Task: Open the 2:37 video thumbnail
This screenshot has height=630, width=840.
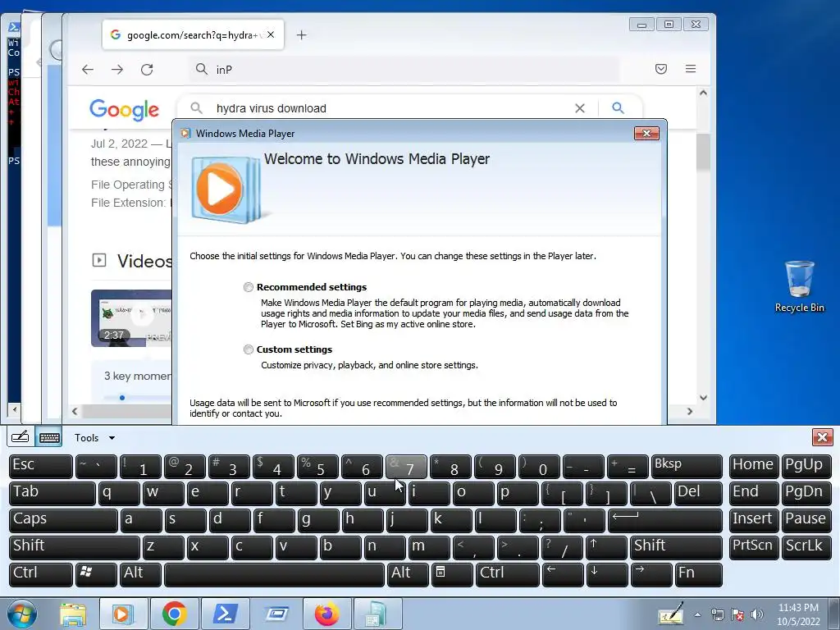Action: [131, 318]
